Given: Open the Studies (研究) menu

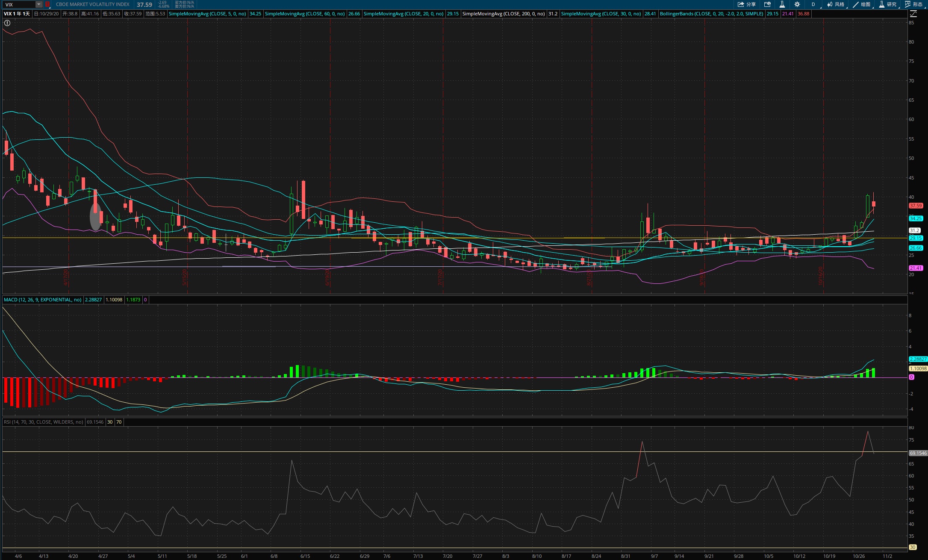Looking at the screenshot, I should [888, 4].
